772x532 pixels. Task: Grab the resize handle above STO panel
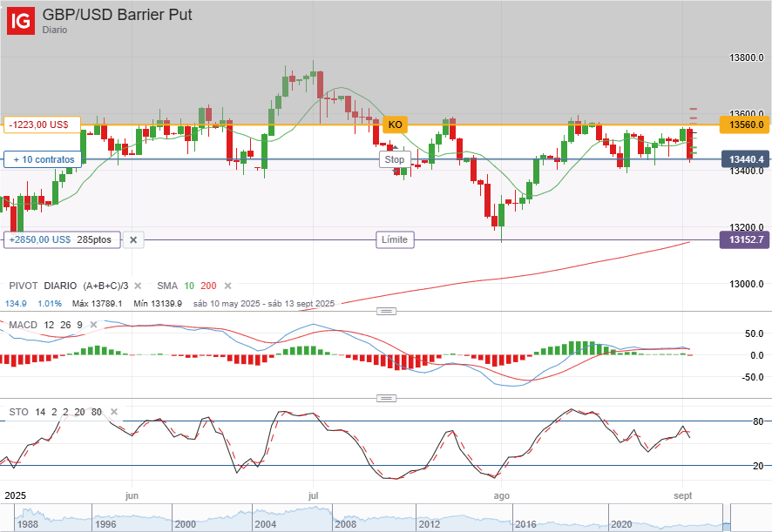[x=385, y=398]
